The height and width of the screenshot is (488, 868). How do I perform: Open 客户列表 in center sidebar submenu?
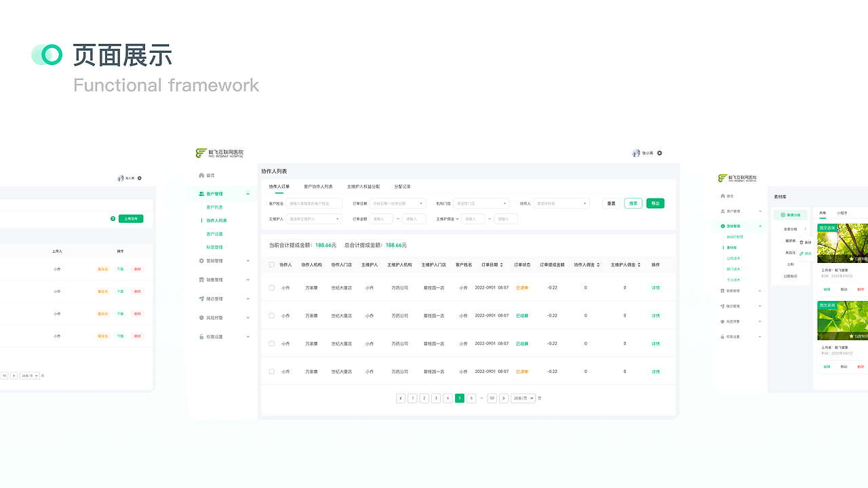click(x=214, y=207)
